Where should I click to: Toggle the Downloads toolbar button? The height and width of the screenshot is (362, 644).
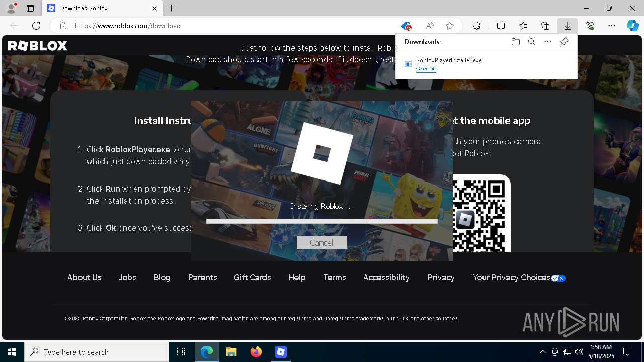tap(568, 26)
